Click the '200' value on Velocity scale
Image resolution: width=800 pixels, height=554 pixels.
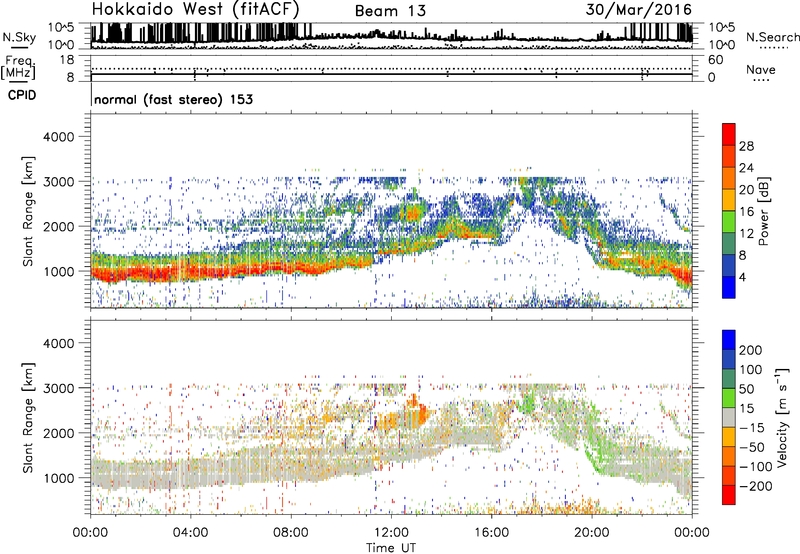pos(751,350)
